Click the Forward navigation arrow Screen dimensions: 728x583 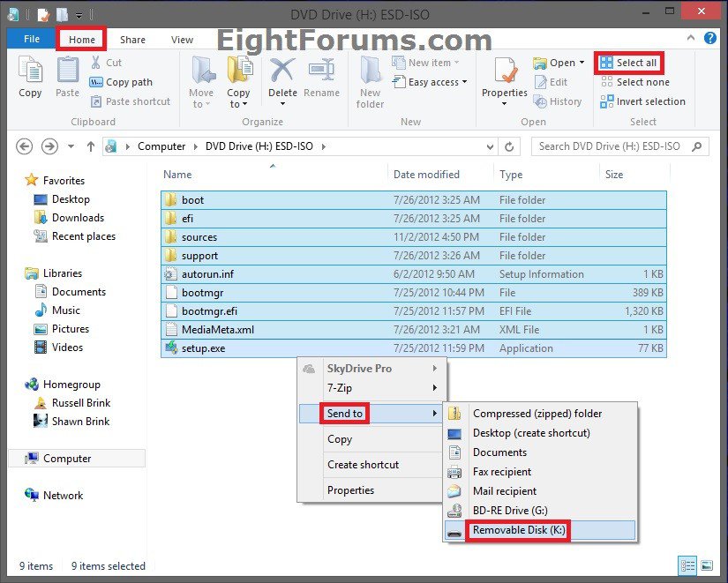point(49,146)
